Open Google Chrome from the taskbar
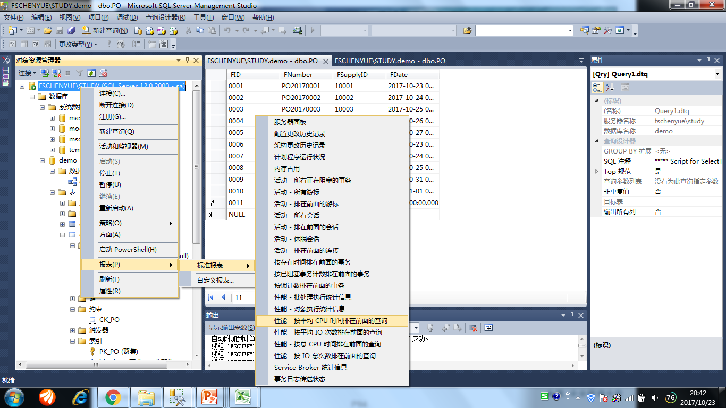 113,397
